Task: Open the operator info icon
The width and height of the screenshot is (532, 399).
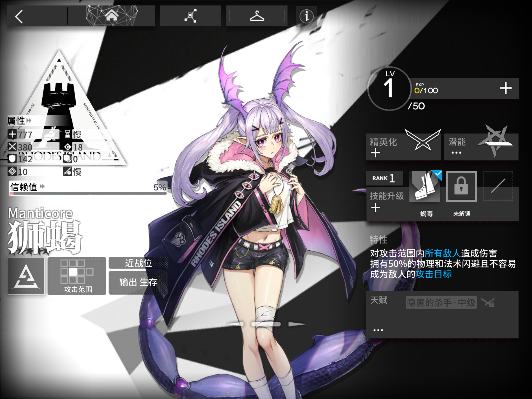Action: pyautogui.click(x=307, y=16)
